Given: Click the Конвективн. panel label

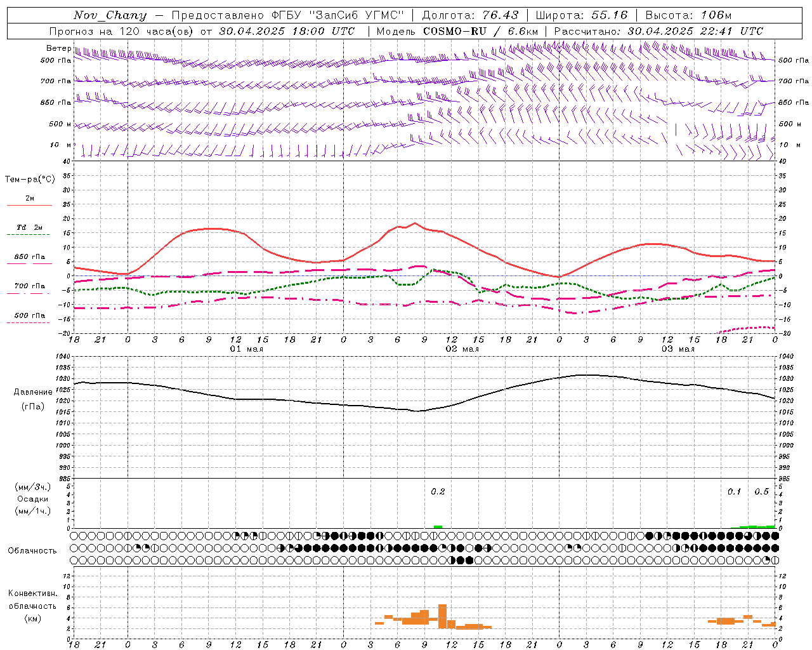Looking at the screenshot, I should point(32,594).
